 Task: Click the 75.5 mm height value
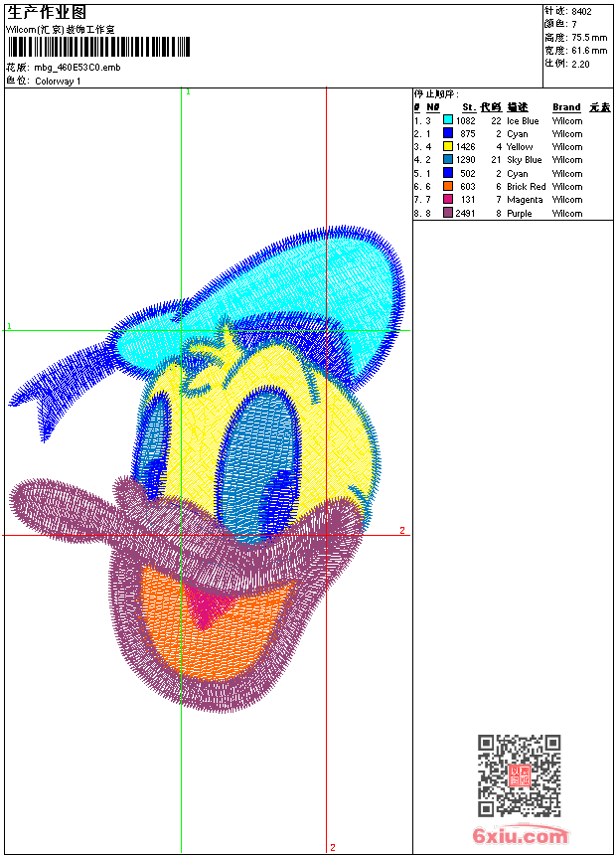click(x=587, y=38)
